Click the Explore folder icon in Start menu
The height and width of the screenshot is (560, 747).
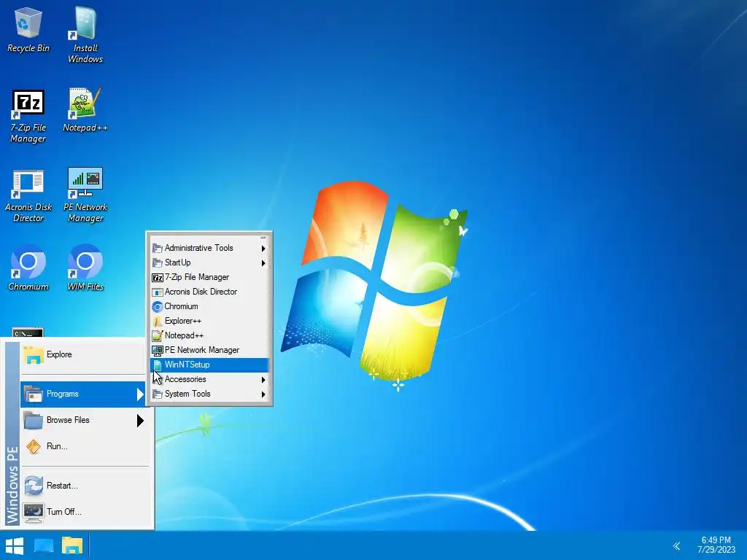34,355
